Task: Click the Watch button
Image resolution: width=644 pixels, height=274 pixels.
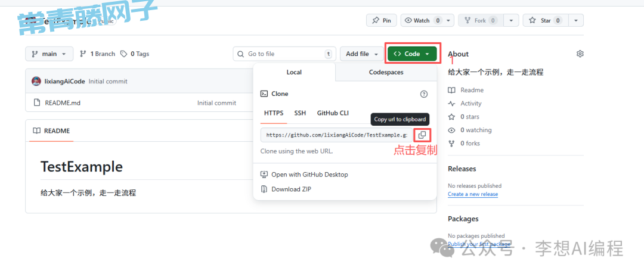Action: coord(422,20)
